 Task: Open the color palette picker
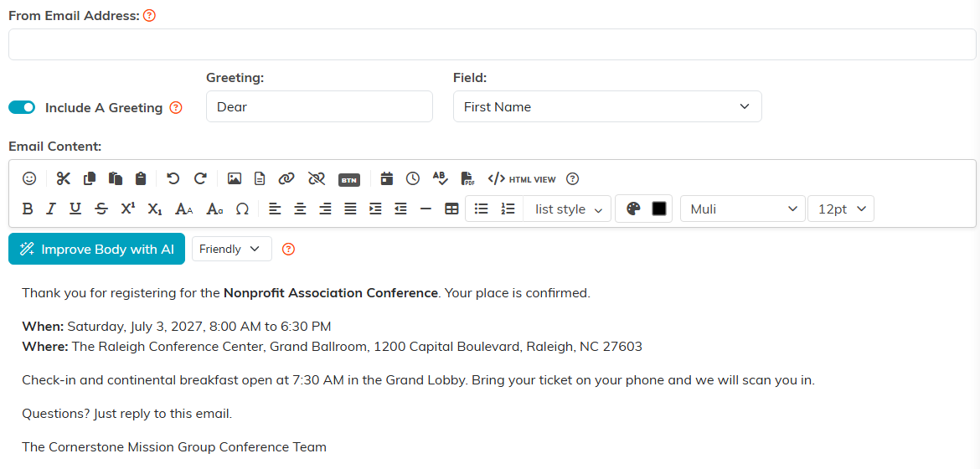634,209
